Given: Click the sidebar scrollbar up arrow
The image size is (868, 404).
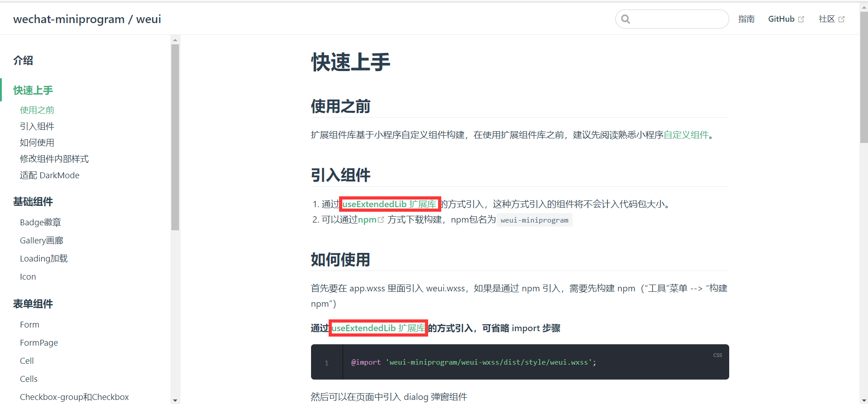Looking at the screenshot, I should pyautogui.click(x=175, y=40).
